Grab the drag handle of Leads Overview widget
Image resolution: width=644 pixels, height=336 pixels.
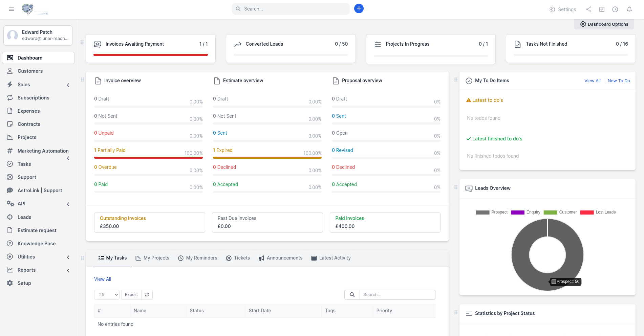click(456, 187)
